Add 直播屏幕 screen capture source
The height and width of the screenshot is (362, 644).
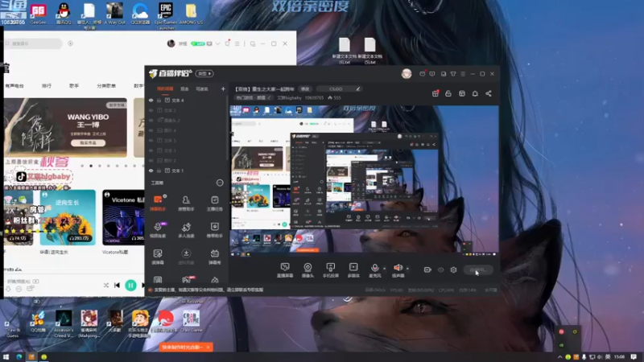285,270
